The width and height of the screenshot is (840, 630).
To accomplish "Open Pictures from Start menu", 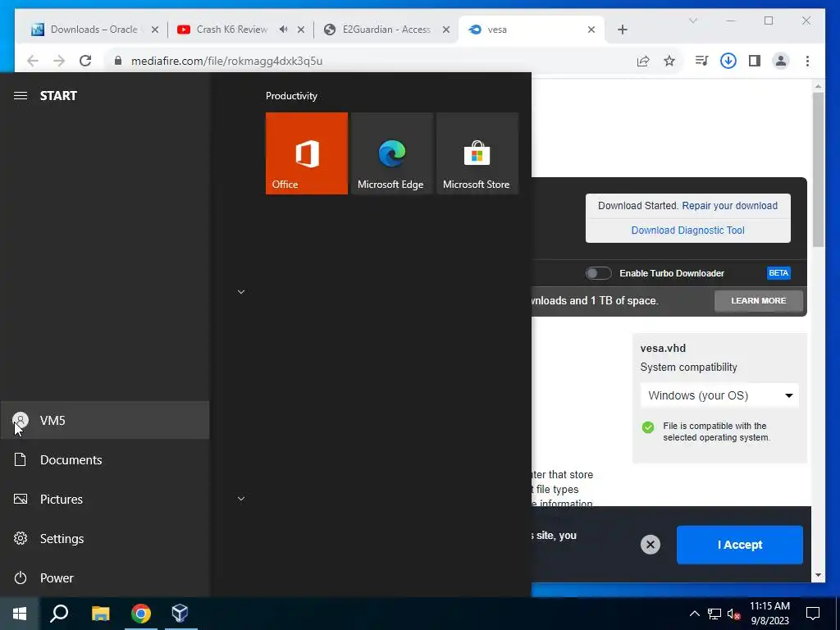I will pos(105,499).
